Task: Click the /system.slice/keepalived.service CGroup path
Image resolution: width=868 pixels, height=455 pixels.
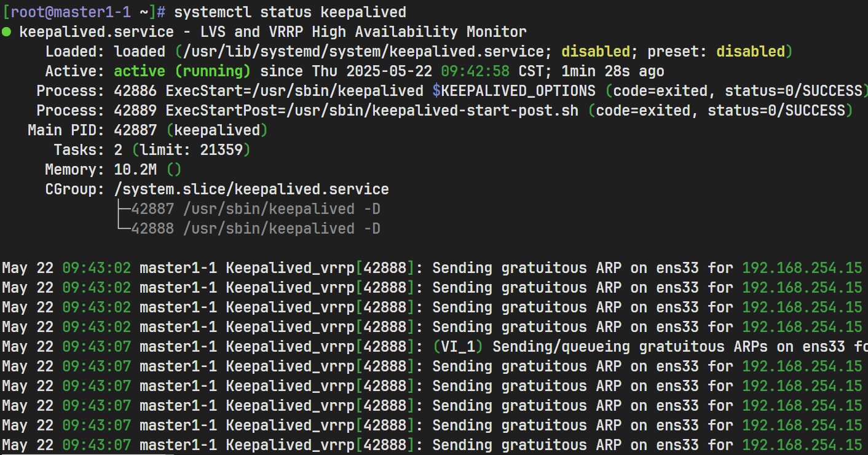Action: (251, 189)
